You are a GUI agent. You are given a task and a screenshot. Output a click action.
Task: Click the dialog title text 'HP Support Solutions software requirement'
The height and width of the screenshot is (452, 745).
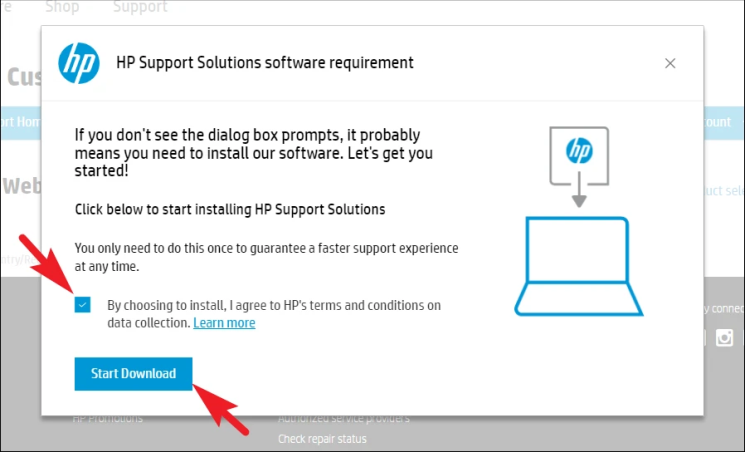265,63
